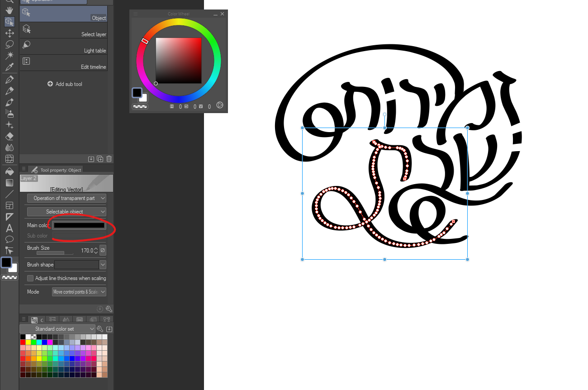Select the Operation object tool in toolbar
588x390 pixels.
(x=9, y=22)
